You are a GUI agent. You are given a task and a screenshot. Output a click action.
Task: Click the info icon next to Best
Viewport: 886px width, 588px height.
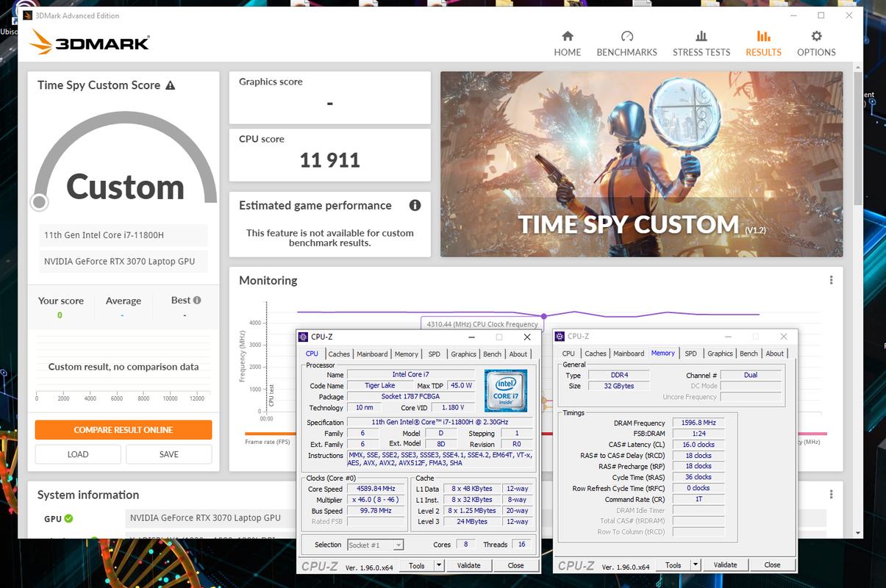coord(197,300)
